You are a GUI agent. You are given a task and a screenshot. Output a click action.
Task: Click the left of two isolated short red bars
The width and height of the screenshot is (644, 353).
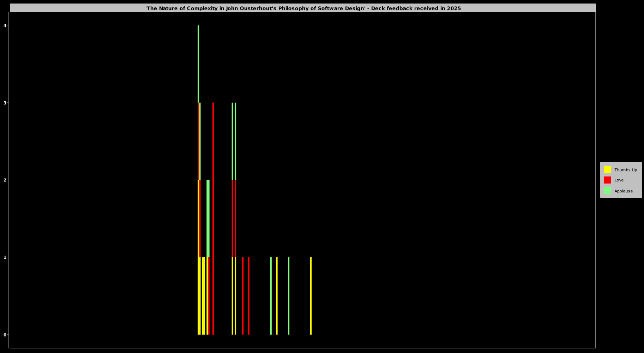[x=243, y=296]
